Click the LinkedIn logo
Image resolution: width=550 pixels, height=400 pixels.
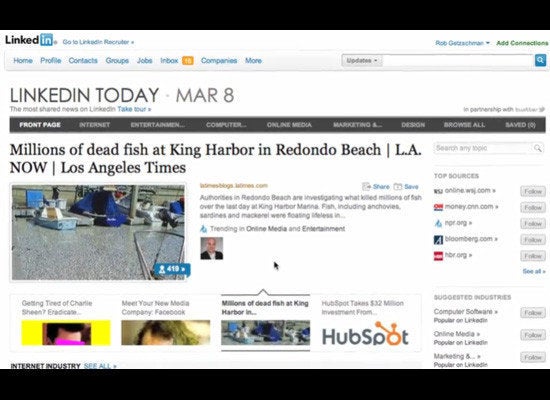point(29,40)
